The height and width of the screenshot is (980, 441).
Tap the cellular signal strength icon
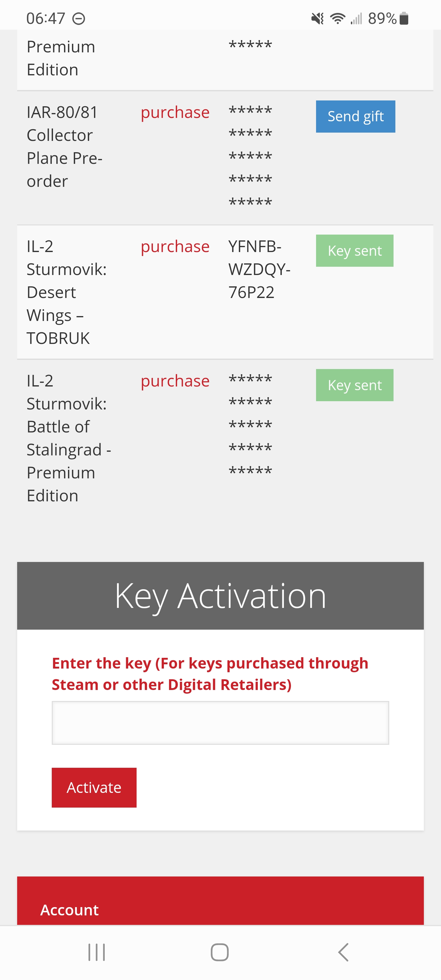pyautogui.click(x=356, y=18)
